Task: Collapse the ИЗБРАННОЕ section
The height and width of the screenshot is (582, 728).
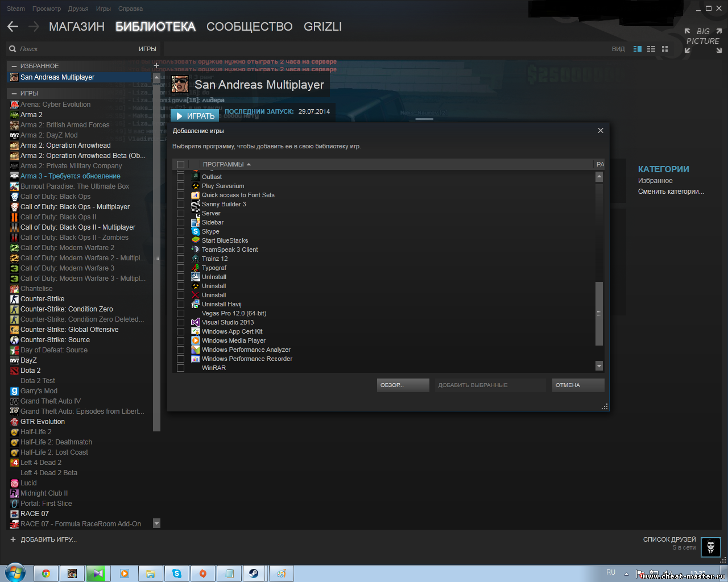Action: pyautogui.click(x=14, y=66)
